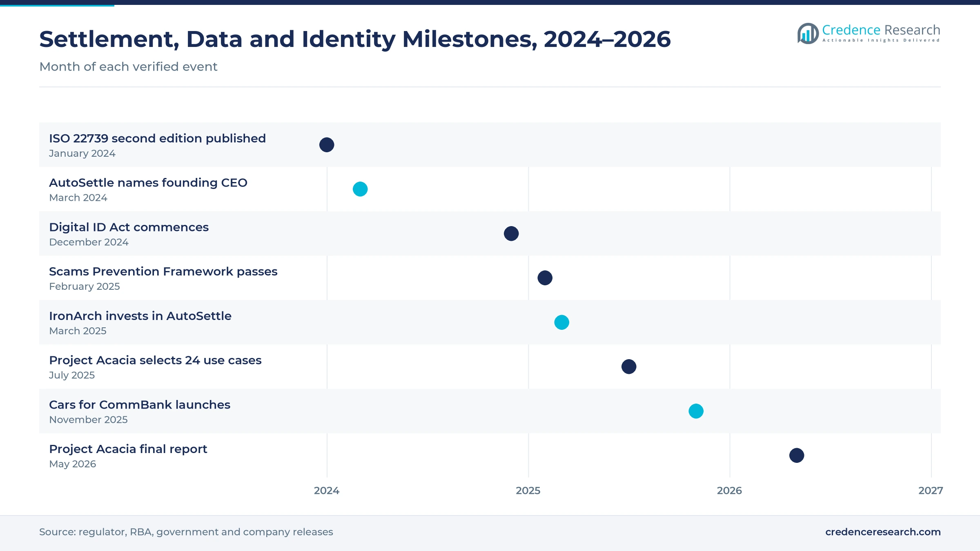Click the 'Scams Prevention Framework passes' label
The image size is (980, 551).
pyautogui.click(x=163, y=271)
